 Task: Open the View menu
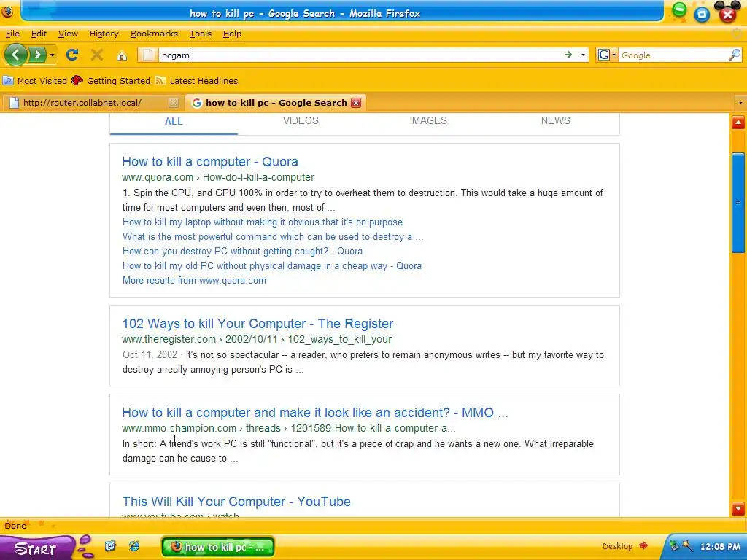point(68,34)
